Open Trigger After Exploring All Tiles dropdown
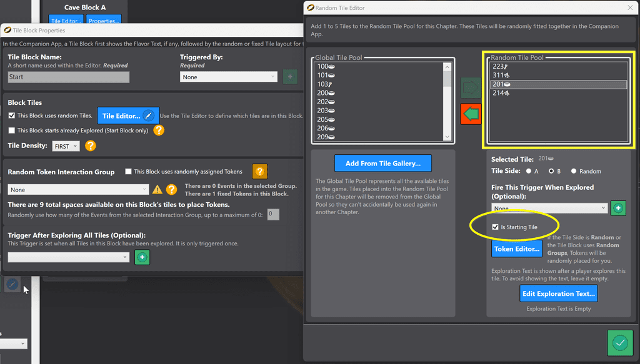 point(69,257)
